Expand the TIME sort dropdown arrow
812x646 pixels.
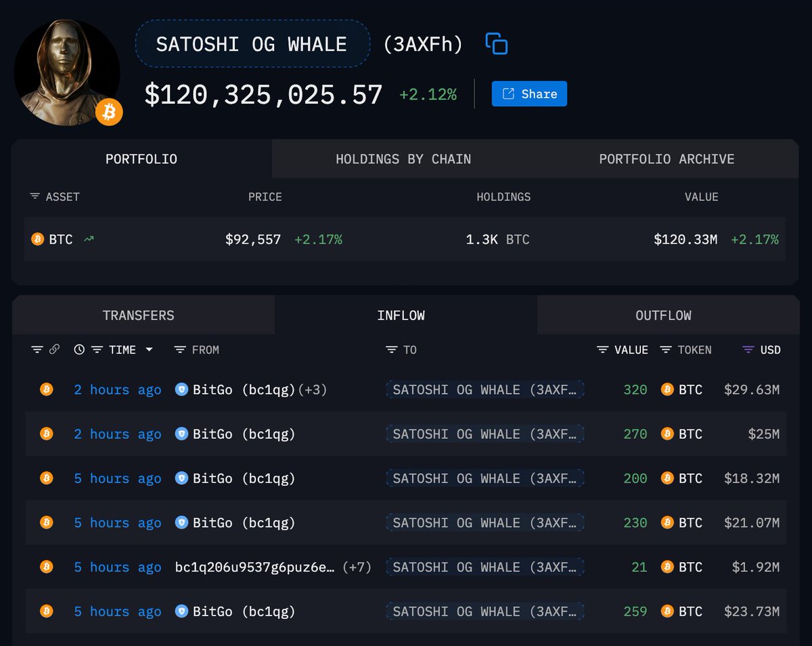tap(149, 350)
